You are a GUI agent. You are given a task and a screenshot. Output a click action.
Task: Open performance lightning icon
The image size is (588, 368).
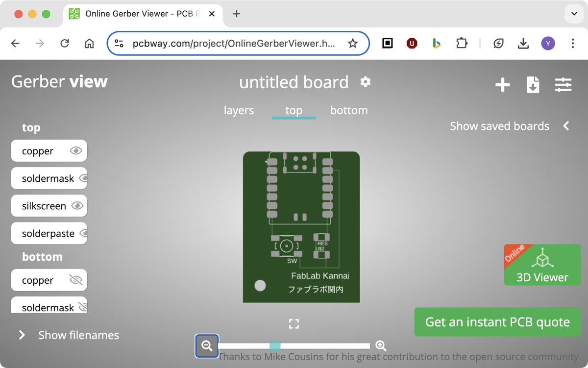pos(498,44)
